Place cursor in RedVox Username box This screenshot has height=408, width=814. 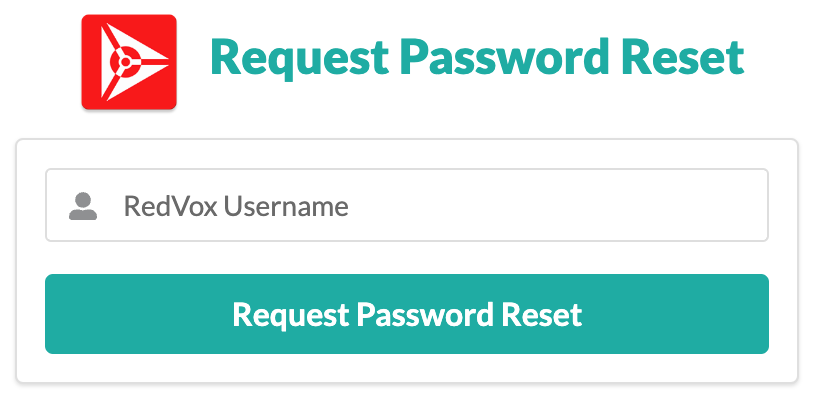[500, 206]
